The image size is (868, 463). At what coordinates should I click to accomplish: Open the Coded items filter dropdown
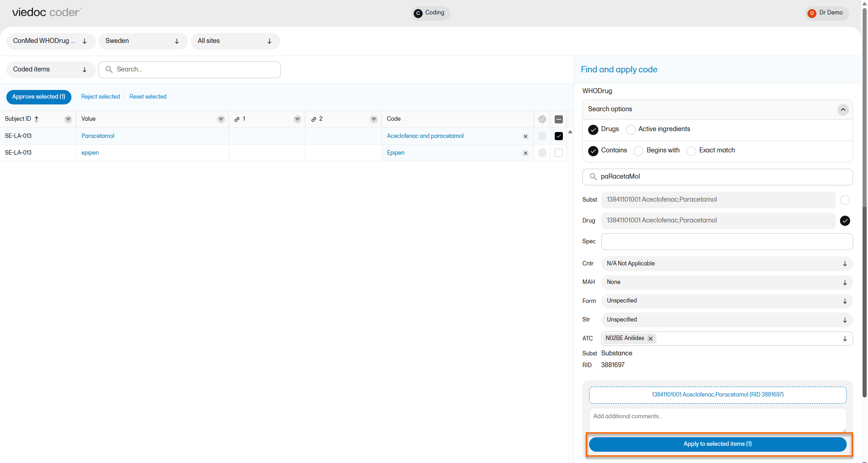point(51,70)
